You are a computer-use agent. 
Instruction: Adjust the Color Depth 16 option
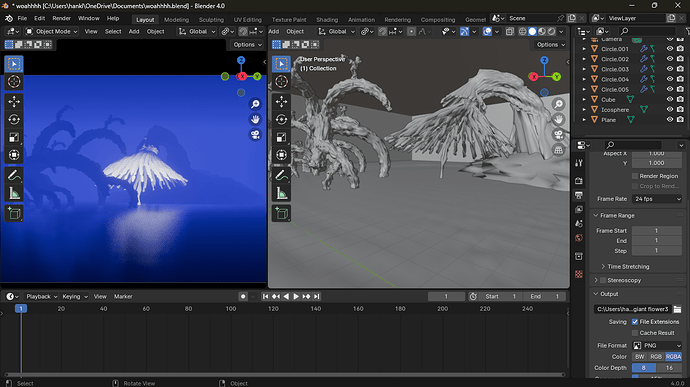(x=669, y=368)
